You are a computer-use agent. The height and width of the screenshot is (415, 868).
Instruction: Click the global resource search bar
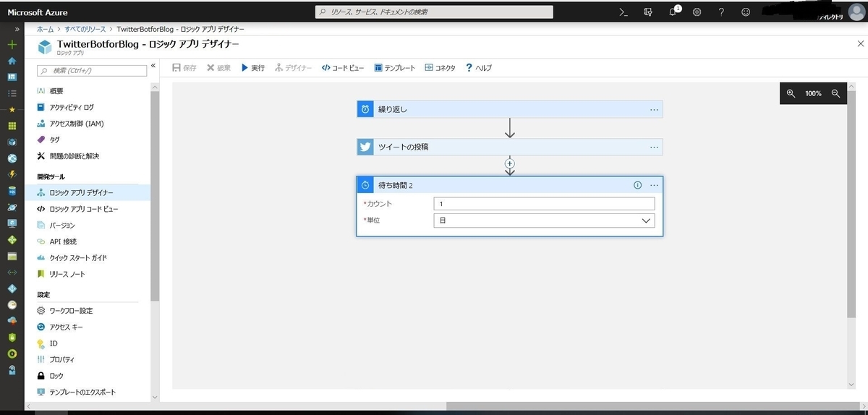(435, 12)
